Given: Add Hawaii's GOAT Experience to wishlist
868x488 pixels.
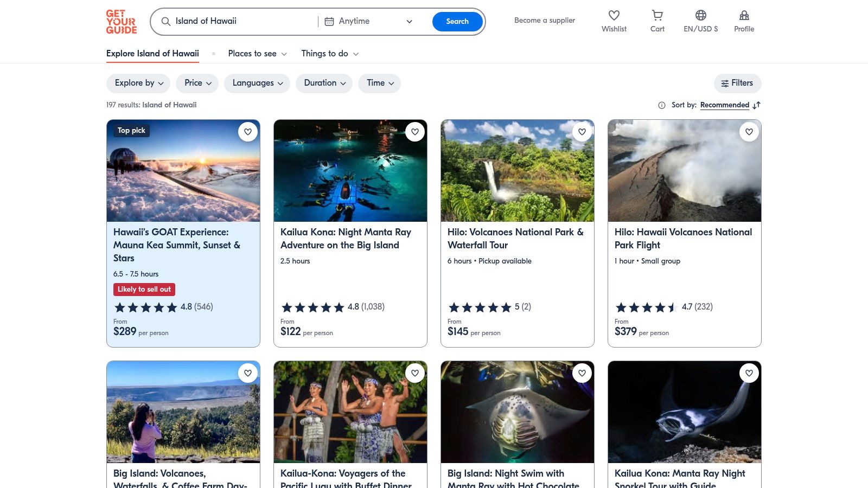Looking at the screenshot, I should (x=248, y=132).
